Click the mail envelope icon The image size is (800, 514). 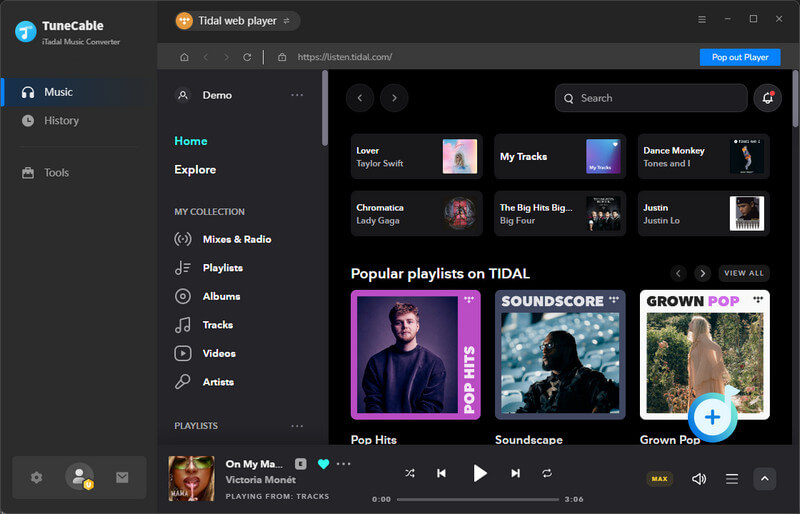point(122,478)
